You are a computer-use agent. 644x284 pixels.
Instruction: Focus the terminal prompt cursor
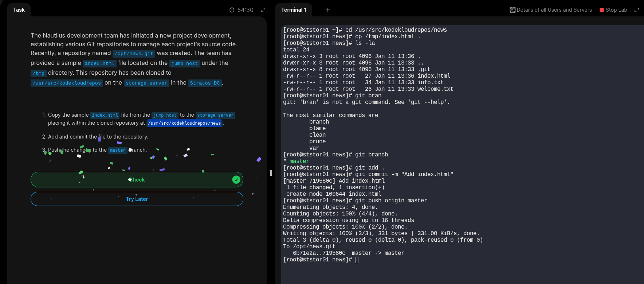point(357,260)
